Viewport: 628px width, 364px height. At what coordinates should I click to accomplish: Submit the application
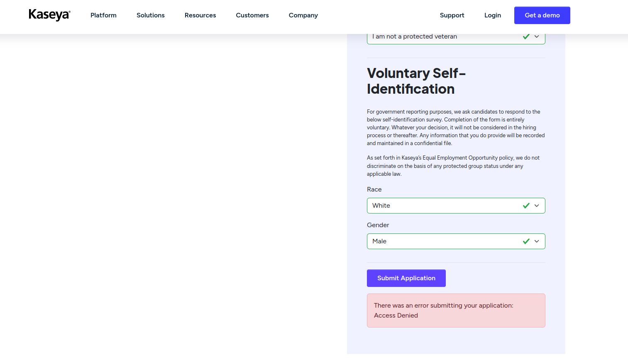[x=406, y=278]
